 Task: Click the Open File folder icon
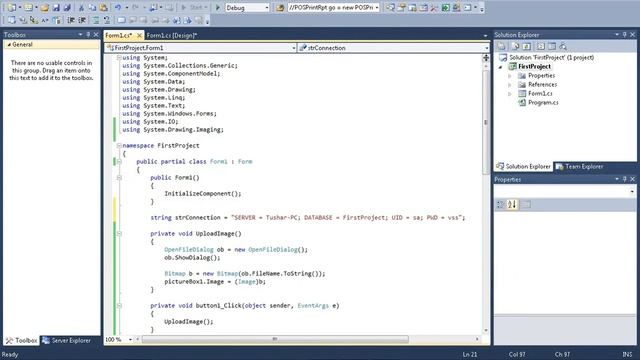[x=44, y=7]
